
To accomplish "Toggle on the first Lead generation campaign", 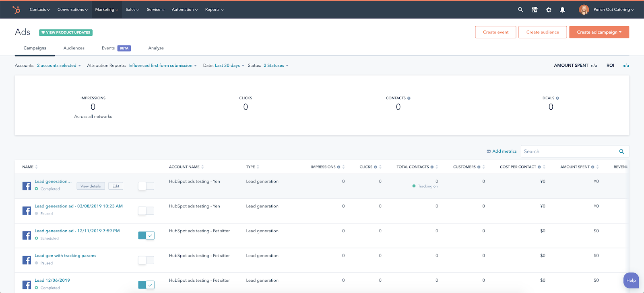I will (146, 186).
